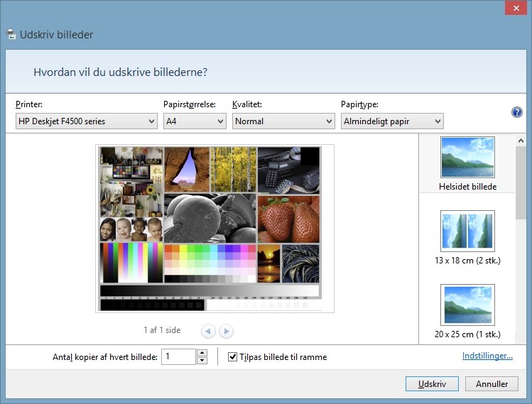This screenshot has width=532, height=404.
Task: Click the 'Printer:' label
Action: coord(29,104)
